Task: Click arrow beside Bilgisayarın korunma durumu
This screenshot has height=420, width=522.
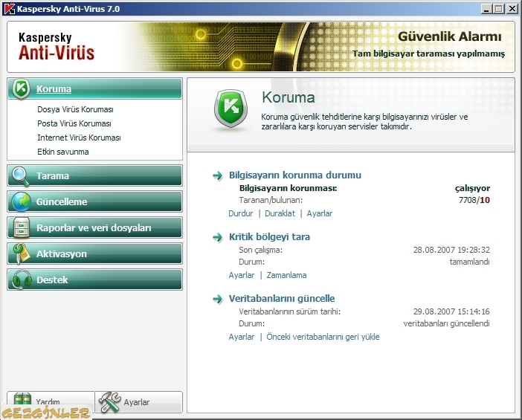Action: click(217, 175)
